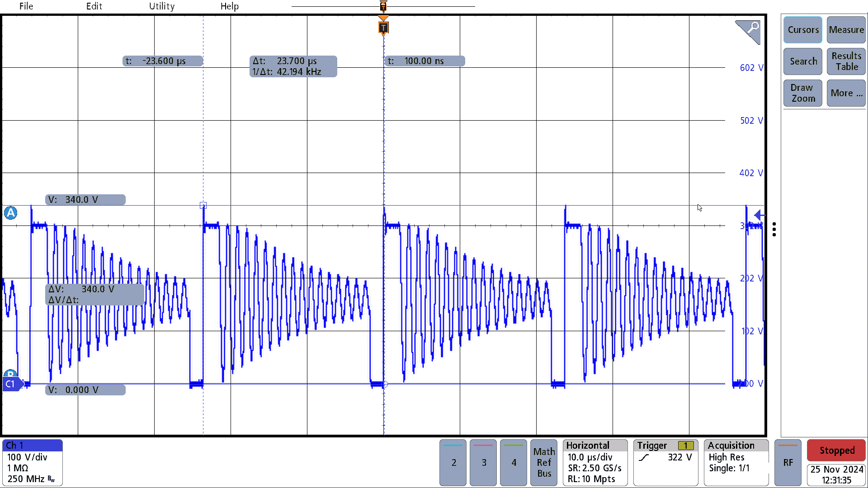Open the More... options
The width and height of the screenshot is (868, 488).
846,93
